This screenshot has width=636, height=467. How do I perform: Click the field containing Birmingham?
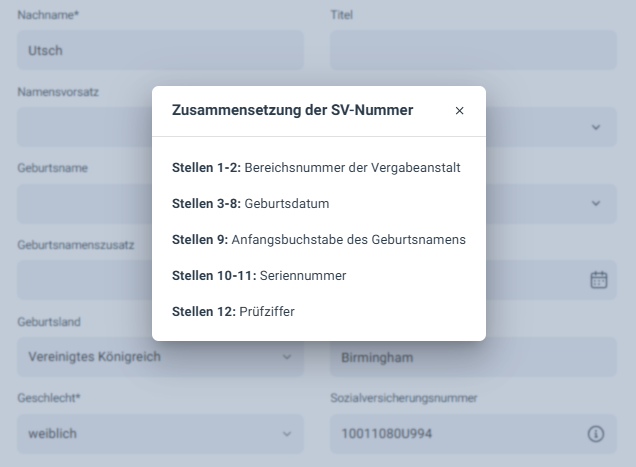473,357
